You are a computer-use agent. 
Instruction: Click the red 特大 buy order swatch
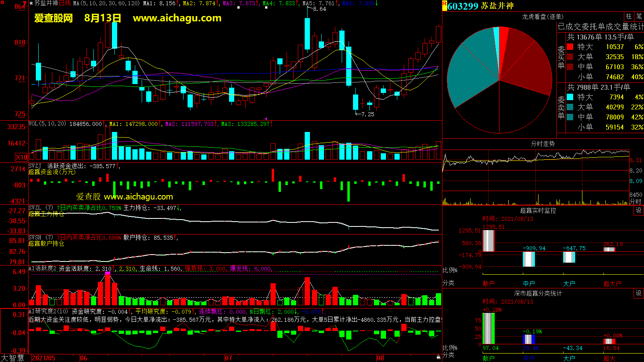tap(570, 47)
